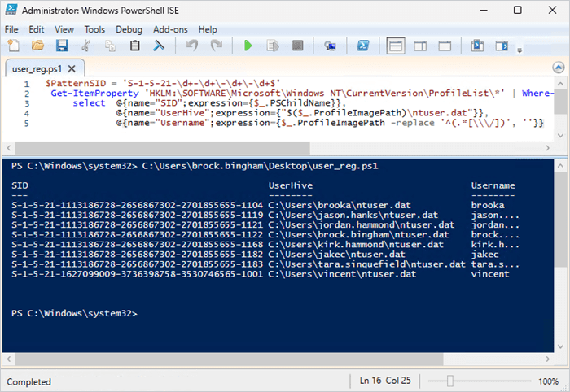Save the script using floppy disk icon
Viewport: 570px width, 392px height.
[62, 46]
